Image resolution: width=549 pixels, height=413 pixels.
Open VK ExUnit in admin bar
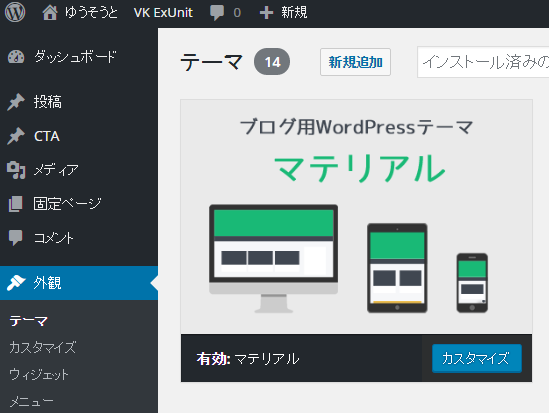point(163,13)
